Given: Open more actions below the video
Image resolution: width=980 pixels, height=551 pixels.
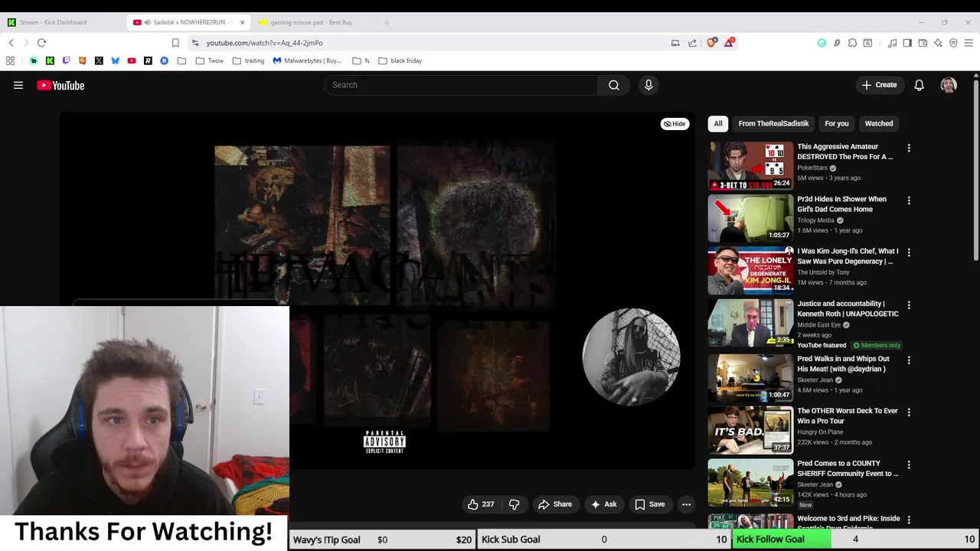Looking at the screenshot, I should 686,504.
